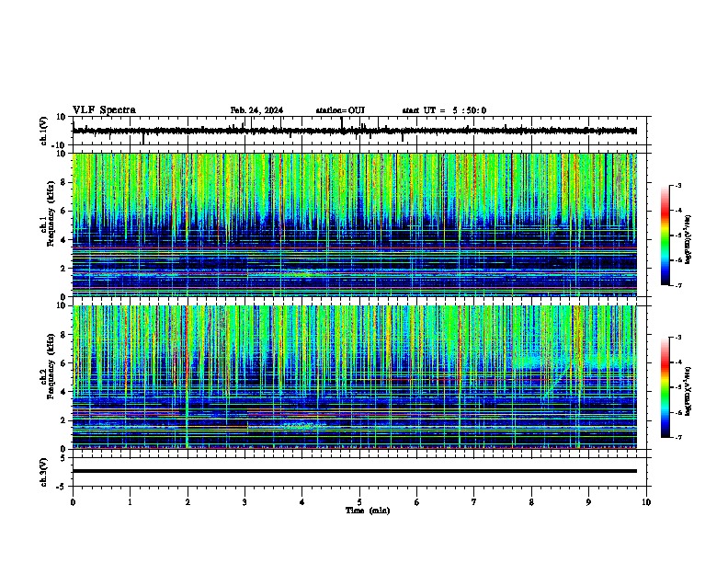Select the ch.1 "Frequency (kHz)" axis label

pyautogui.click(x=51, y=214)
